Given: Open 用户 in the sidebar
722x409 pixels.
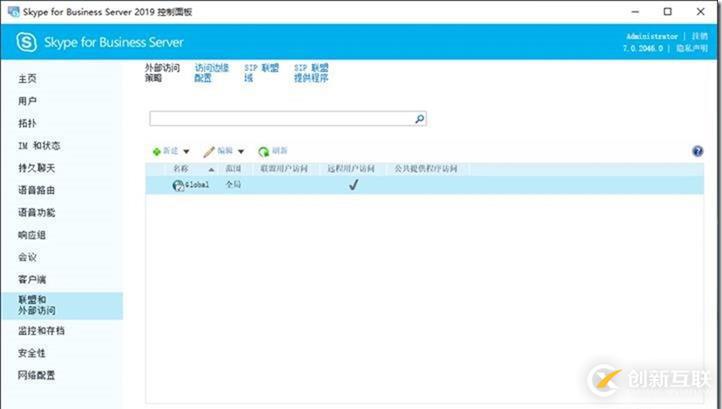Looking at the screenshot, I should (27, 101).
